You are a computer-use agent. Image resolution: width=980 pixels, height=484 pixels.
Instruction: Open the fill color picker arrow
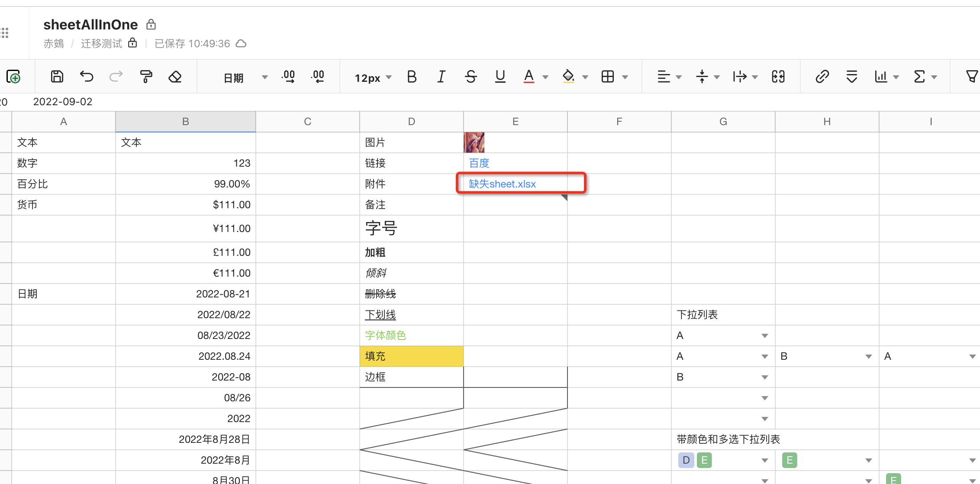(585, 77)
